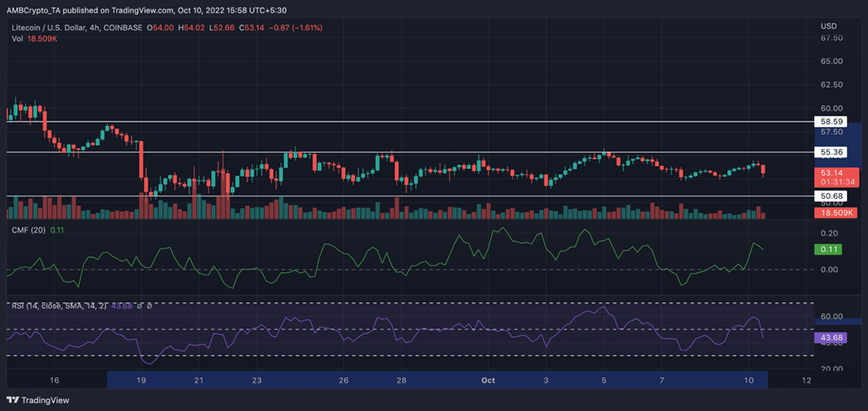Click the 21 date on time axis
868x411 pixels.
(x=200, y=380)
